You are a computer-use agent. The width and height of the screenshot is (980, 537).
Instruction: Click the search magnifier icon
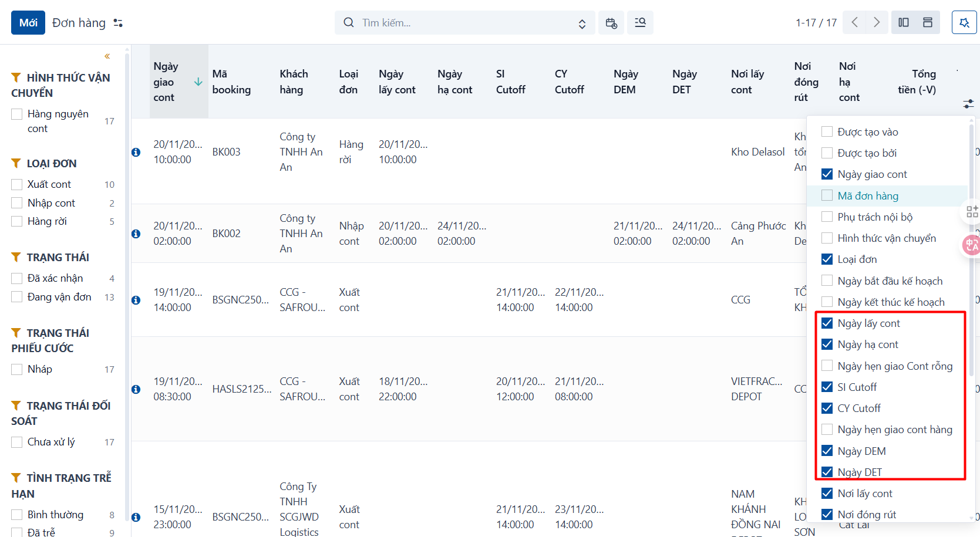pyautogui.click(x=349, y=23)
